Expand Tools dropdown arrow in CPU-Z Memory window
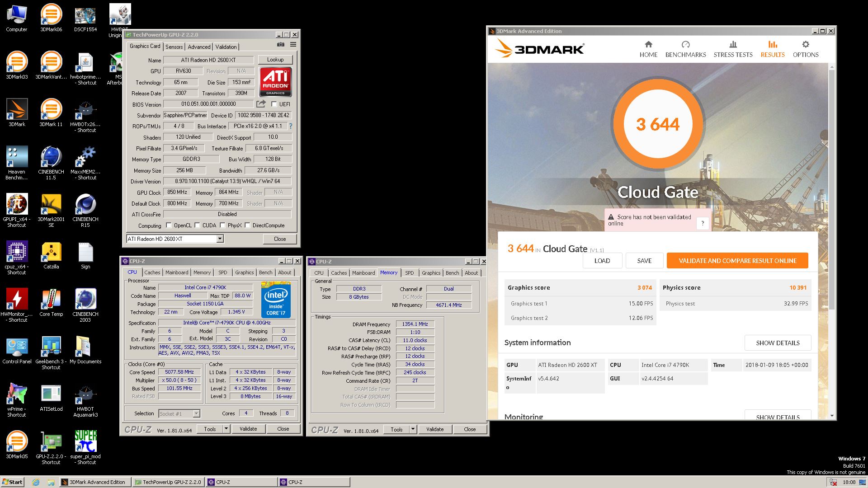Viewport: 868px width, 488px height. pos(413,429)
